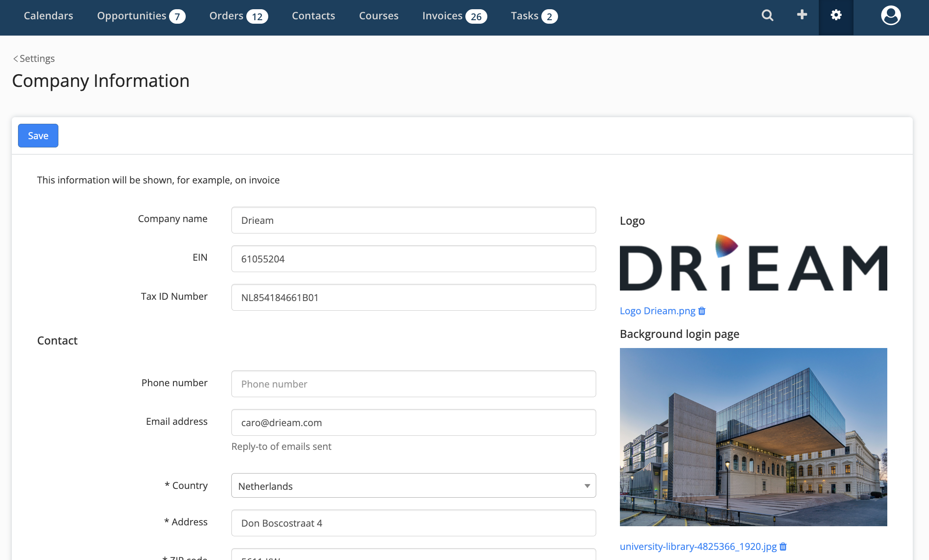This screenshot has width=929, height=560.
Task: Click the 'Reply-to of emails sent' hint
Action: tap(281, 446)
